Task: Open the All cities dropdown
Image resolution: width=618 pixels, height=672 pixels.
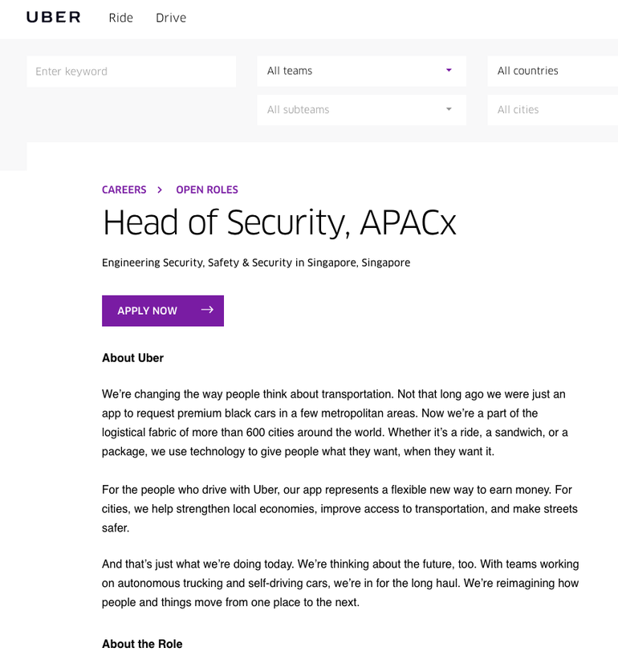Action: (x=553, y=110)
